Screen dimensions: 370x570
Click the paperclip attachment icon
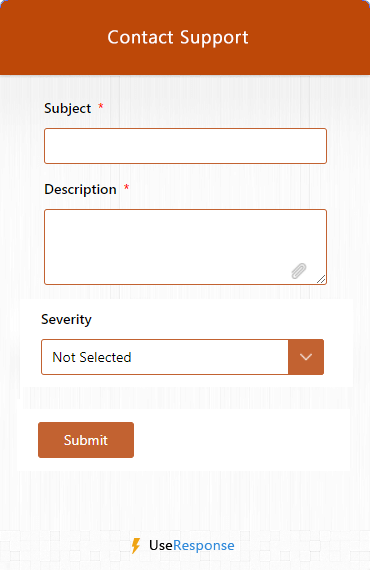coord(299,271)
